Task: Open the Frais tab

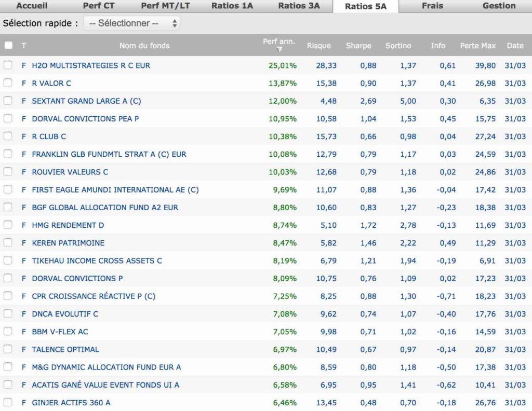Action: click(x=432, y=6)
